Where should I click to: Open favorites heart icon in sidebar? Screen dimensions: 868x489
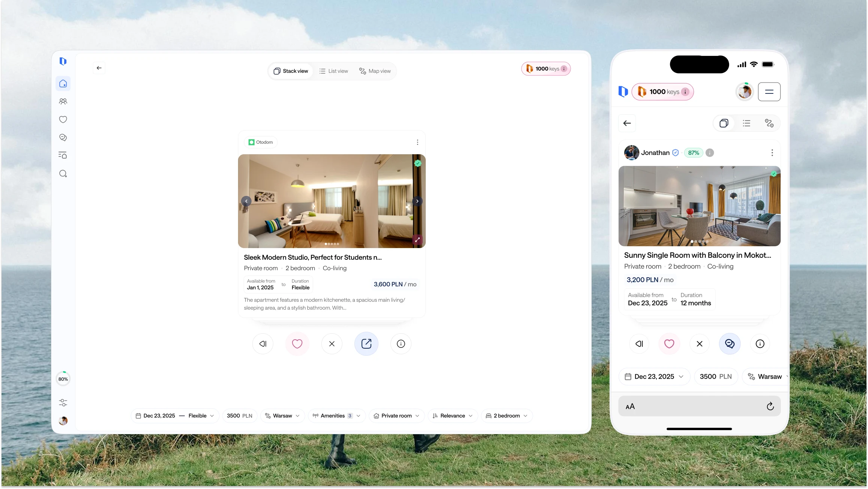[63, 119]
